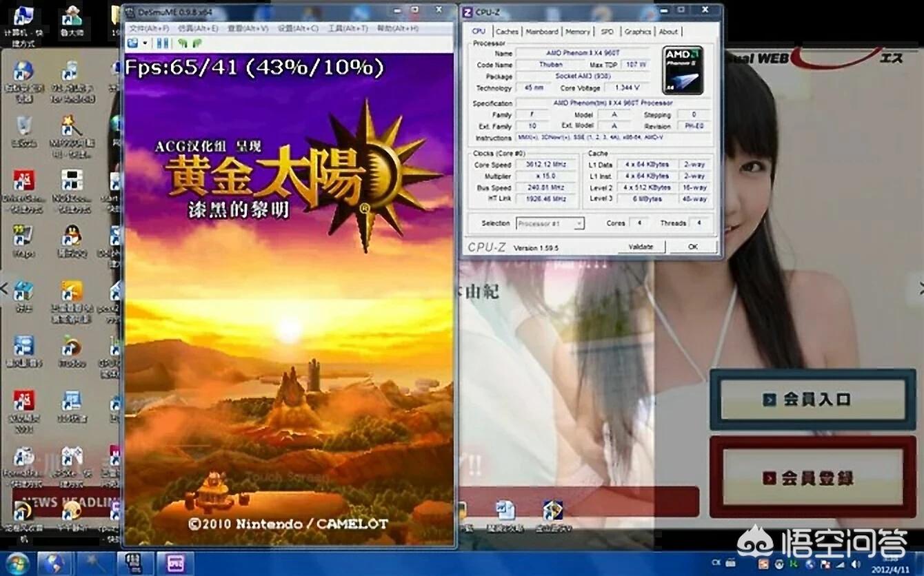Expand the recent ROM dropdown arrow in DeSmuME
Viewport: 924px width, 576px height.
145,43
